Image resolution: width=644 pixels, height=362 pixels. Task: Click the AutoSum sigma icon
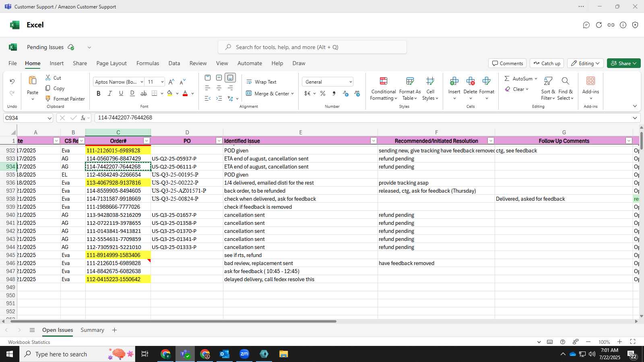pos(507,78)
